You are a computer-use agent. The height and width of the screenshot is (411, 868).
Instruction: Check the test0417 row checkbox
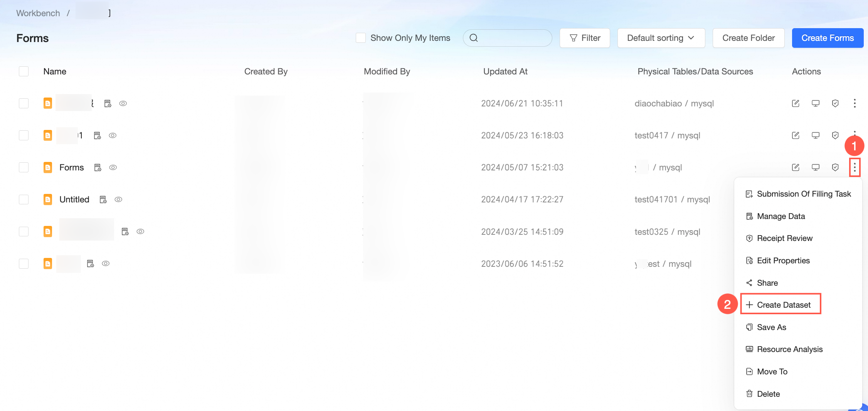[x=24, y=135]
